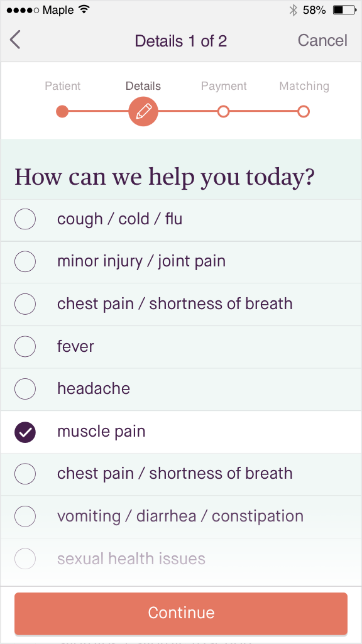Click the pencil Details step icon

pyautogui.click(x=143, y=111)
